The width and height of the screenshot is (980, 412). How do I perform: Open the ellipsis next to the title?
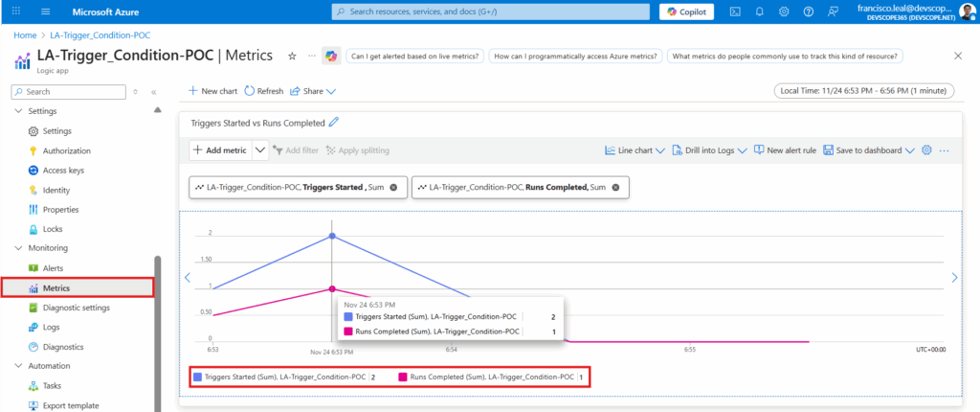coord(312,56)
